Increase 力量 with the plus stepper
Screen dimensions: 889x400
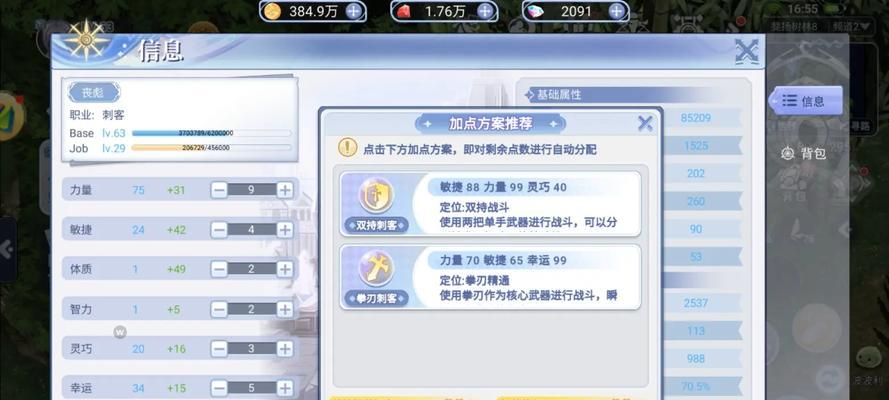(285, 190)
